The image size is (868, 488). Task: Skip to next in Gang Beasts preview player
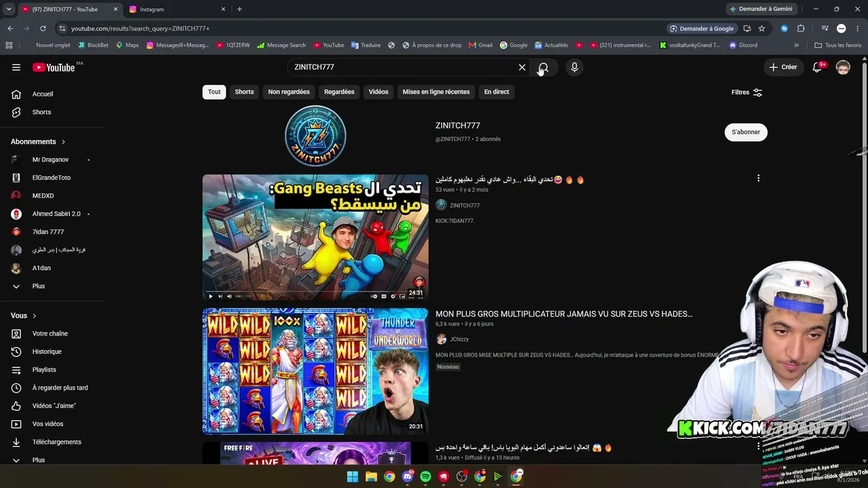click(220, 296)
